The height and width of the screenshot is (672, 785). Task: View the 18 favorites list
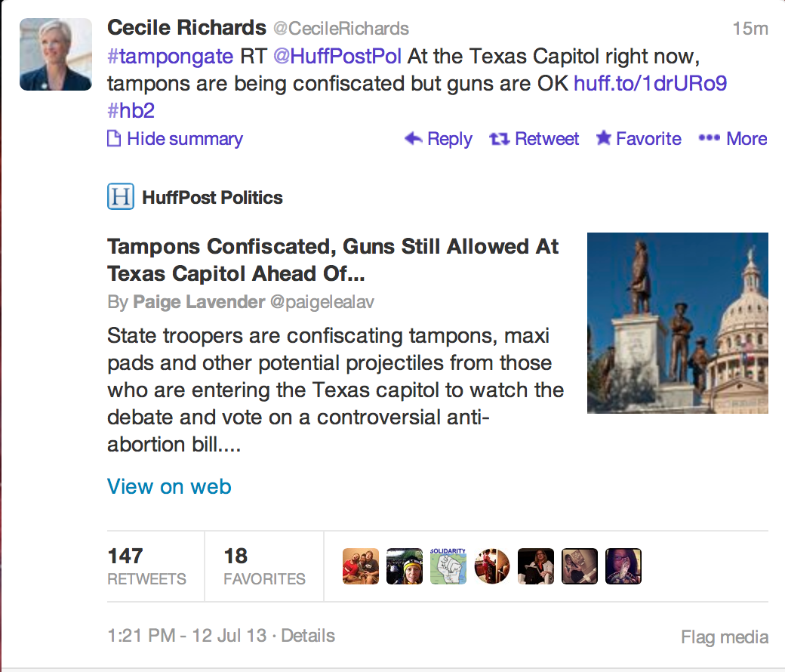[x=264, y=566]
